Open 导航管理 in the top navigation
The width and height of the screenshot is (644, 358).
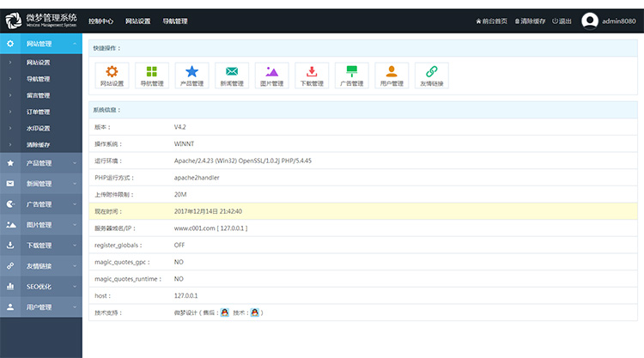point(175,21)
